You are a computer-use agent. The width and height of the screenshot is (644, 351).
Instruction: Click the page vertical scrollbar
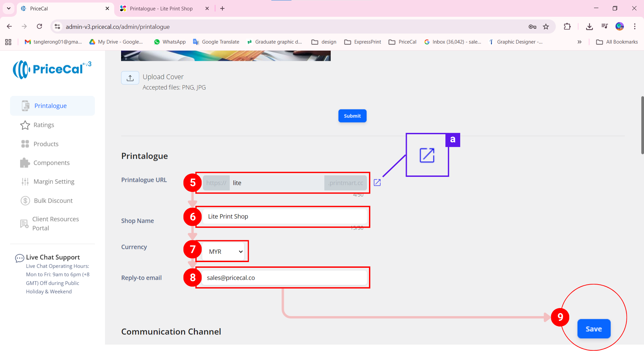click(642, 125)
